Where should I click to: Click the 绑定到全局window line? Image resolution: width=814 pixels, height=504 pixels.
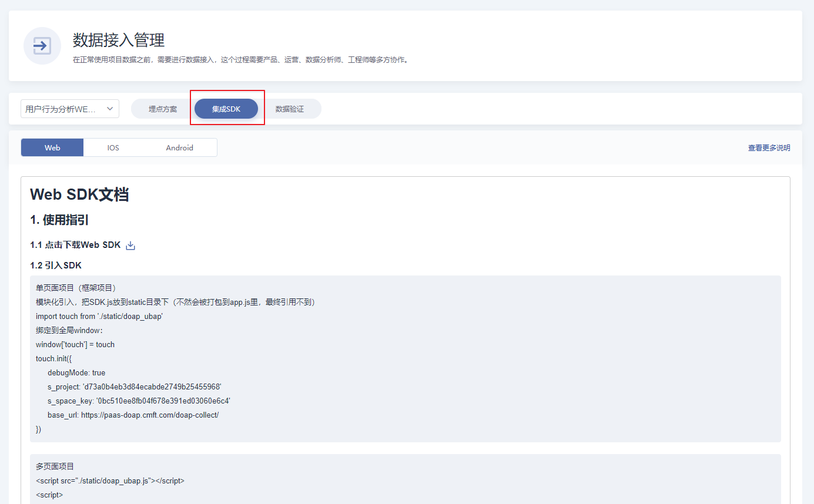tap(69, 330)
